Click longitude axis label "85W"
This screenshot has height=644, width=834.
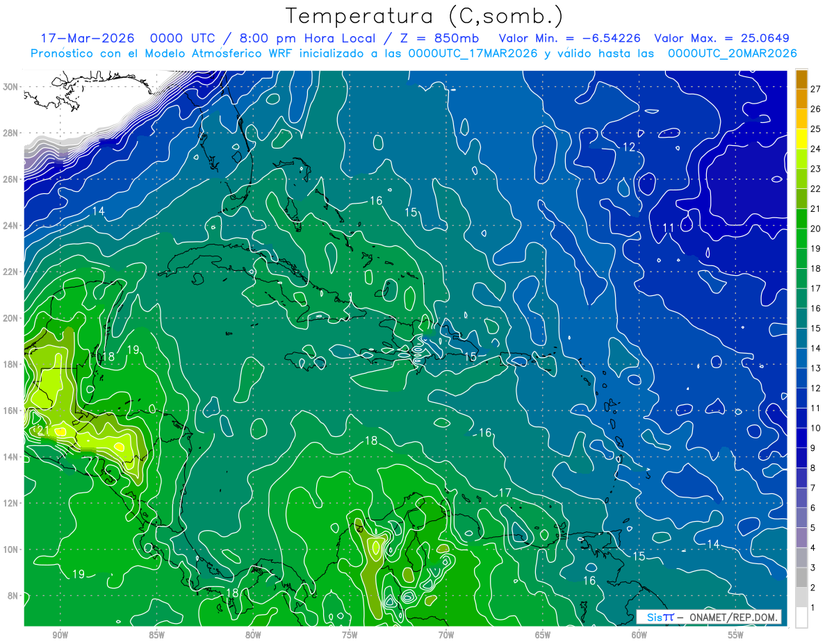point(156,634)
